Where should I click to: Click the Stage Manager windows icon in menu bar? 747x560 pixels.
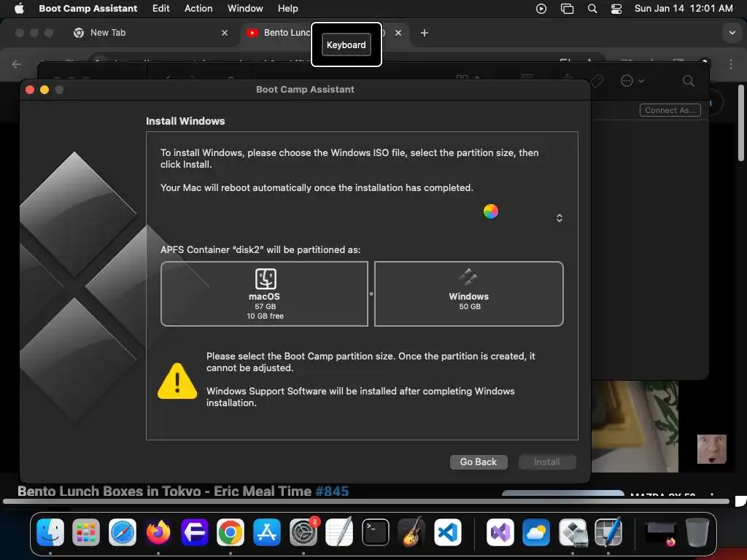pyautogui.click(x=567, y=8)
